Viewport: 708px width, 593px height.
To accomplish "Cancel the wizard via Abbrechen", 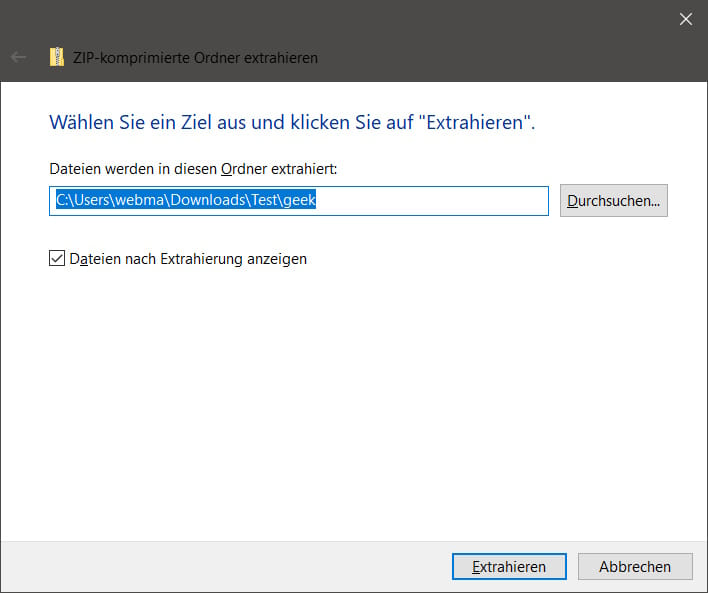I will 635,566.
